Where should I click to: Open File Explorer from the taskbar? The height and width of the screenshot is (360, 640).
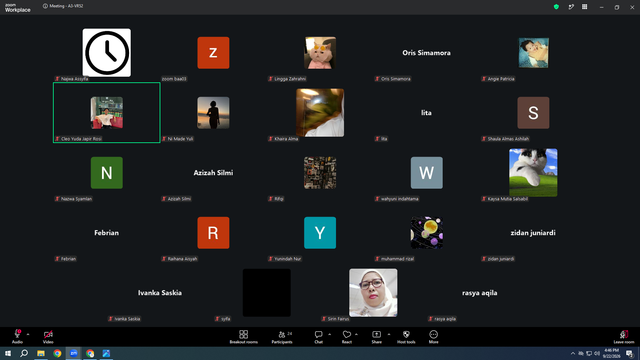[x=41, y=353]
